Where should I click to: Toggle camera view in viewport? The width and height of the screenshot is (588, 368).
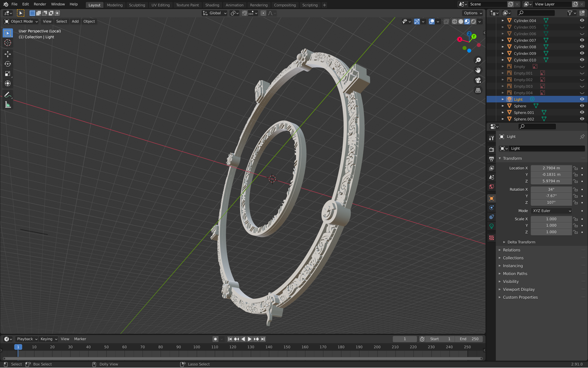tap(478, 80)
